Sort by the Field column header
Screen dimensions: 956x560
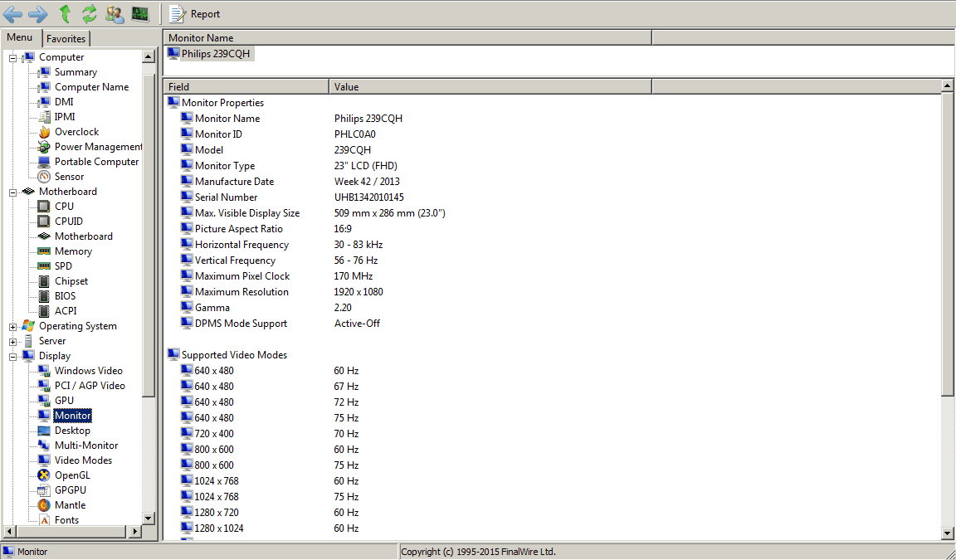pyautogui.click(x=246, y=86)
